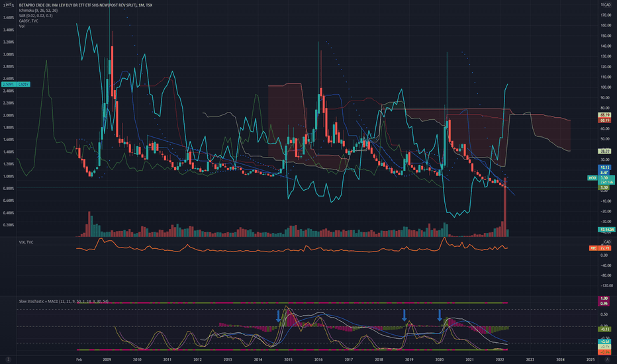Click the 2020 label on the time axis
This screenshot has height=364, width=617.
click(439, 359)
